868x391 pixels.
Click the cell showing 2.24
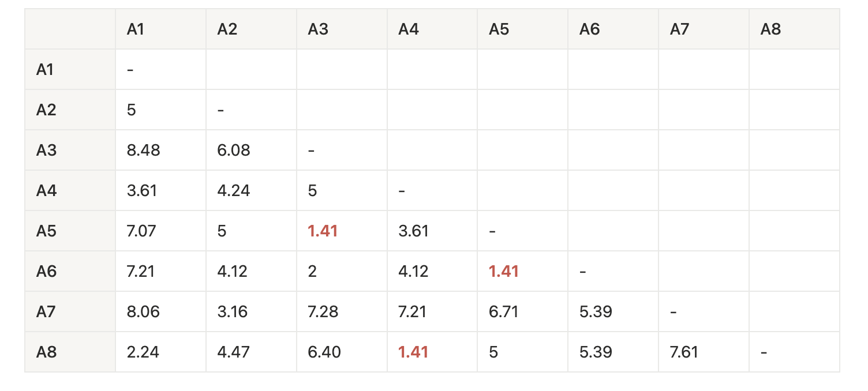(x=143, y=352)
